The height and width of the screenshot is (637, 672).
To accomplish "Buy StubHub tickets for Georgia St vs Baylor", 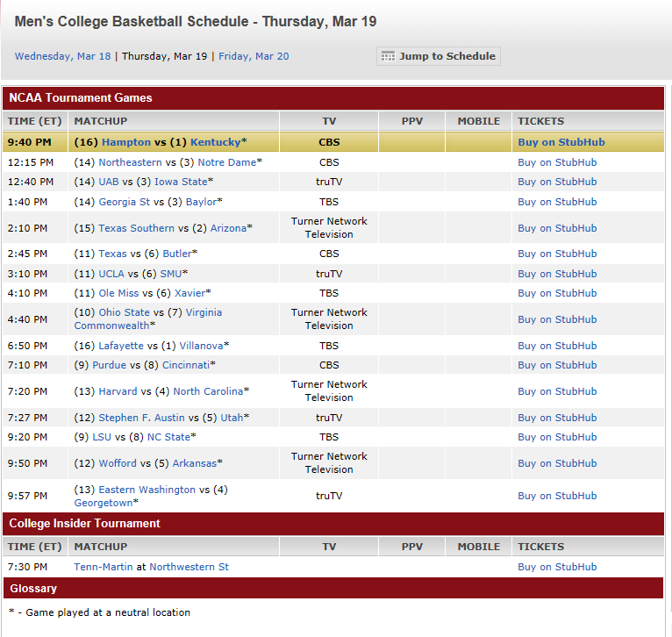I will pyautogui.click(x=557, y=202).
